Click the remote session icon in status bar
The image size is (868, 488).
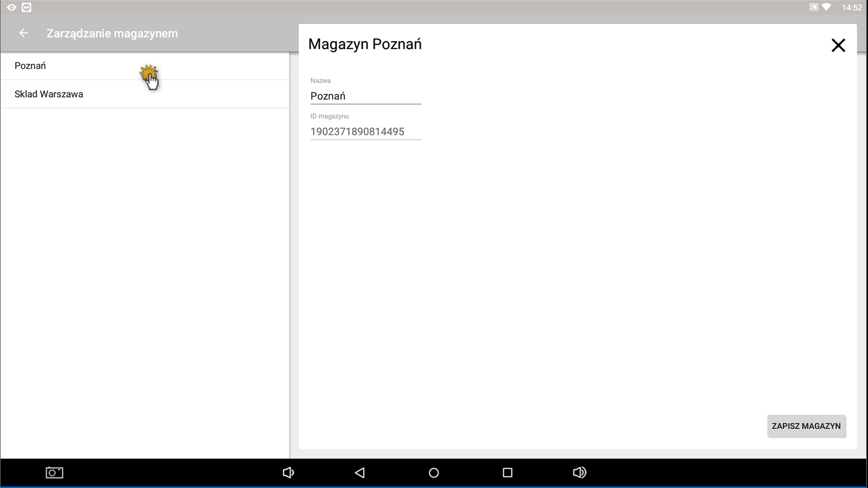[x=26, y=8]
